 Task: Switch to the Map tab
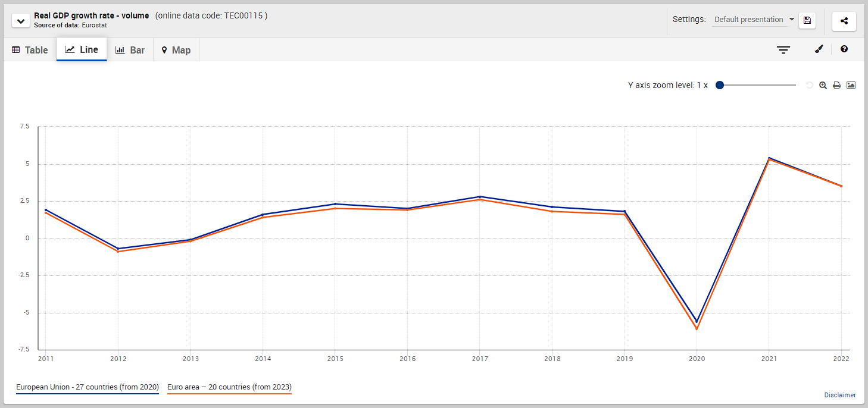click(x=176, y=50)
